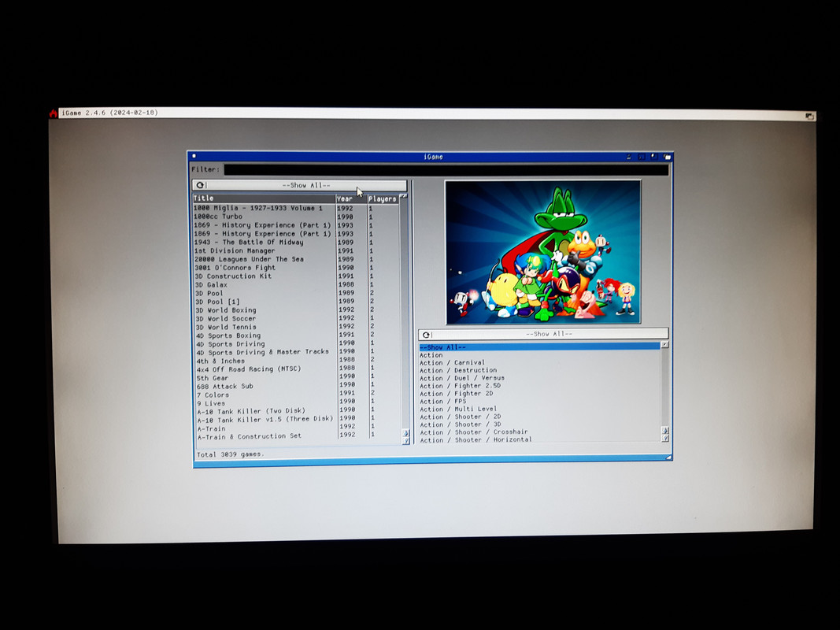The width and height of the screenshot is (840, 630).
Task: Select the 'Action / Fighter 2.5D' genre
Action: [461, 386]
